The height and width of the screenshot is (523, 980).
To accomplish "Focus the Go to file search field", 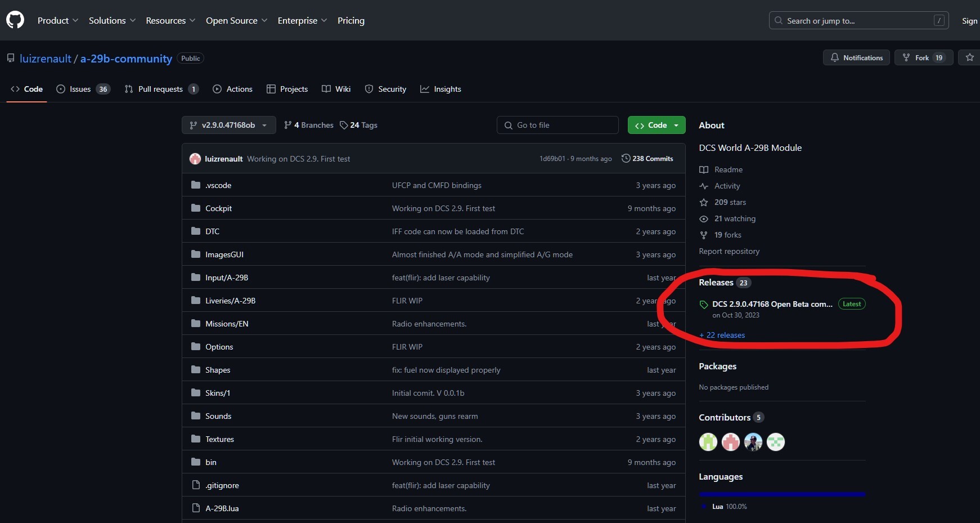I will point(558,125).
